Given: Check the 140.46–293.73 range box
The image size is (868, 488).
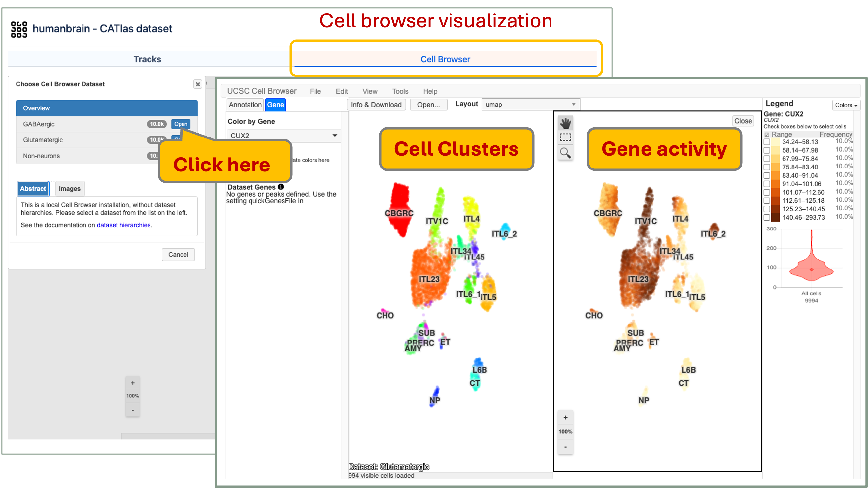Looking at the screenshot, I should pyautogui.click(x=767, y=218).
